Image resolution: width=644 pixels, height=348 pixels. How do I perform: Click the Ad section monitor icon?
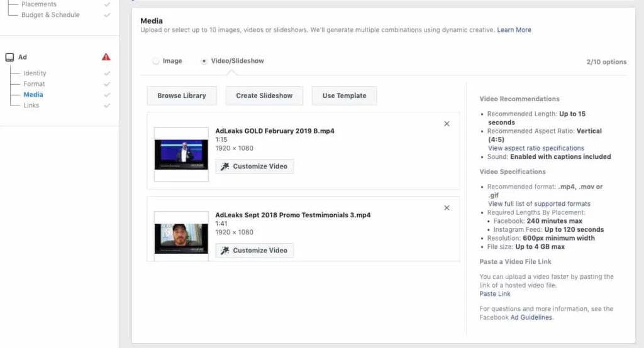[x=9, y=57]
